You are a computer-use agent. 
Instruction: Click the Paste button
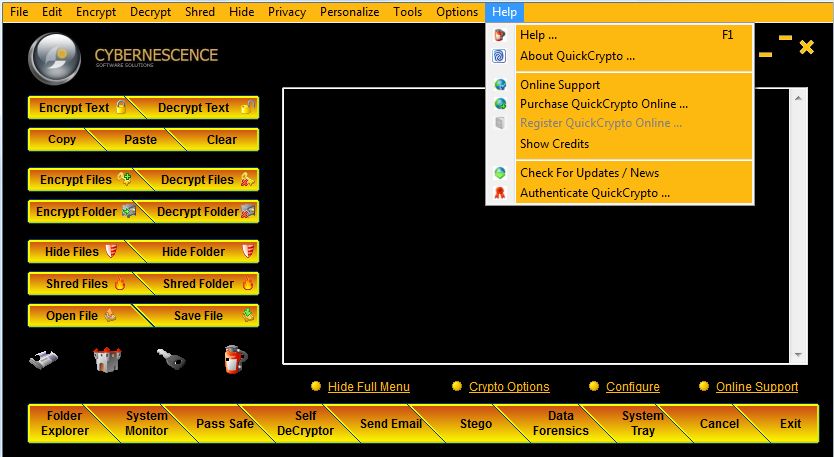(140, 139)
